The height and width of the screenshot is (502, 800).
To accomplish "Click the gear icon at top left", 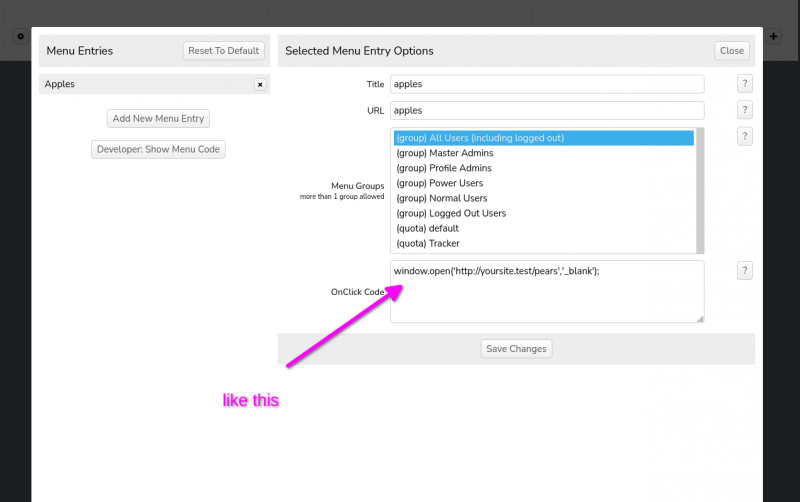I will [x=19, y=36].
